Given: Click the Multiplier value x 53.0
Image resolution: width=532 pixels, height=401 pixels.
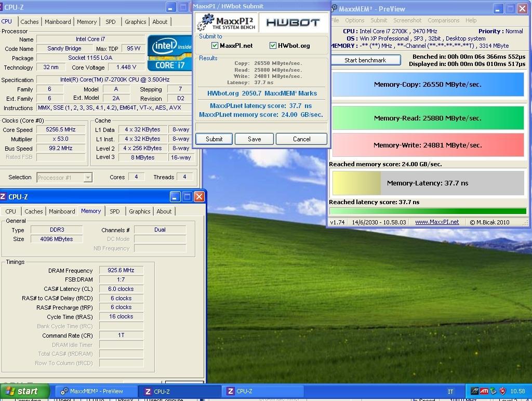Looking at the screenshot, I should (61, 139).
